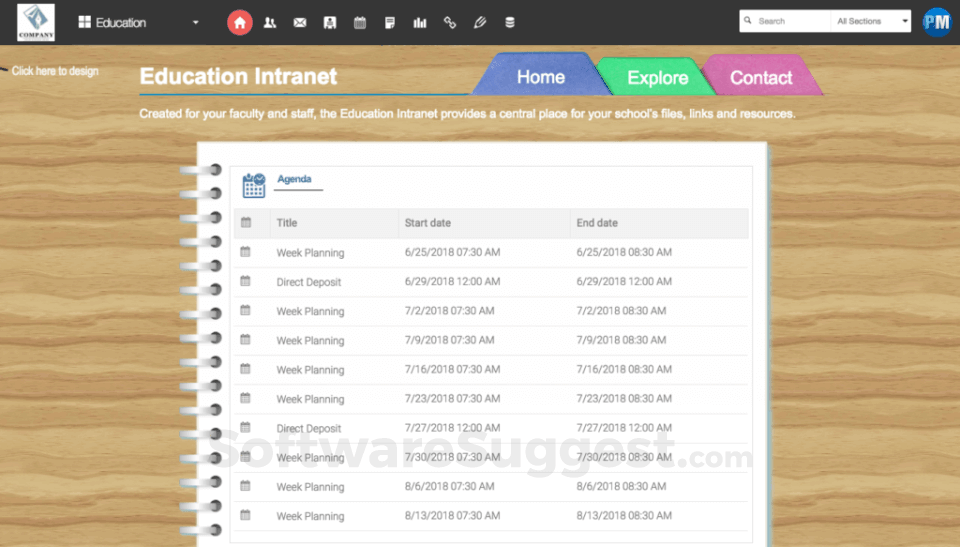Open Week Planning event on 7/30/2018

click(310, 458)
